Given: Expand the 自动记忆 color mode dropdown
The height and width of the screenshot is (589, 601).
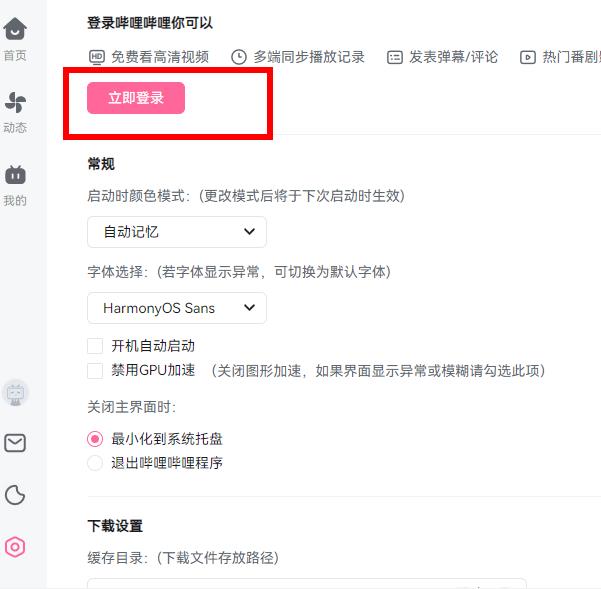Looking at the screenshot, I should click(x=177, y=232).
